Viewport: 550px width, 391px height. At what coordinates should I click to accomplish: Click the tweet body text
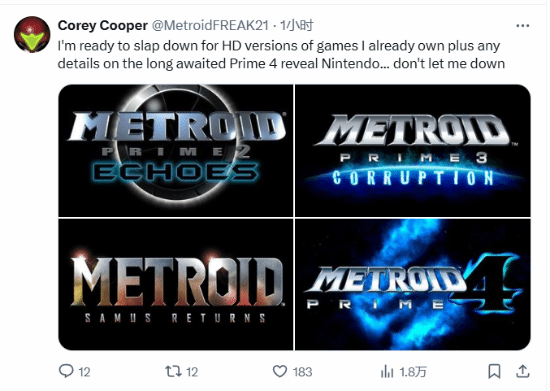coord(281,55)
